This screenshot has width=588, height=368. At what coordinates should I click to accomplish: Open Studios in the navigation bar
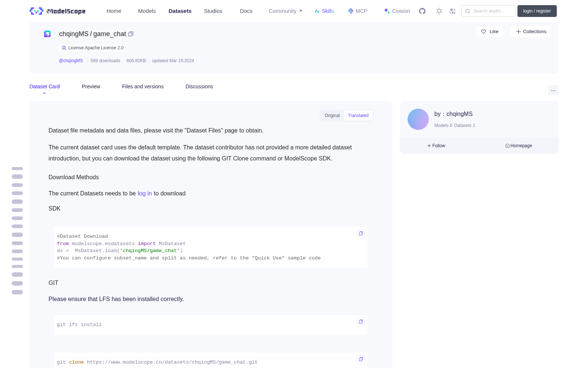click(213, 11)
